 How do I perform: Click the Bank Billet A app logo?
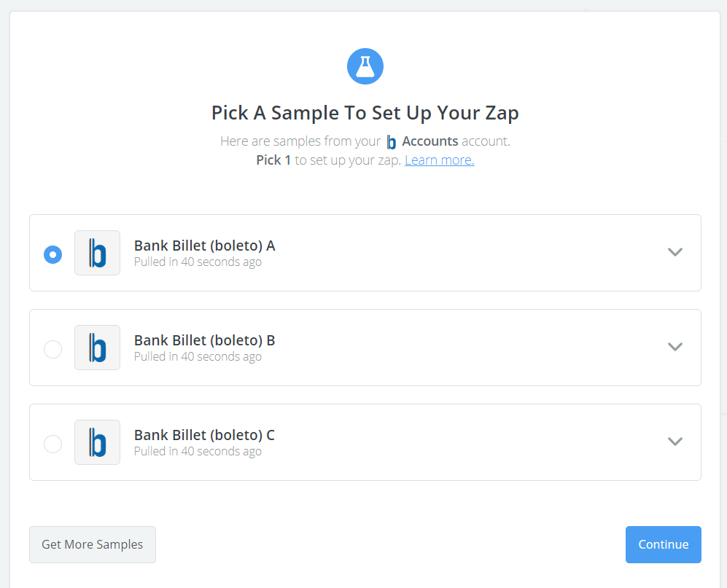pyautogui.click(x=98, y=253)
